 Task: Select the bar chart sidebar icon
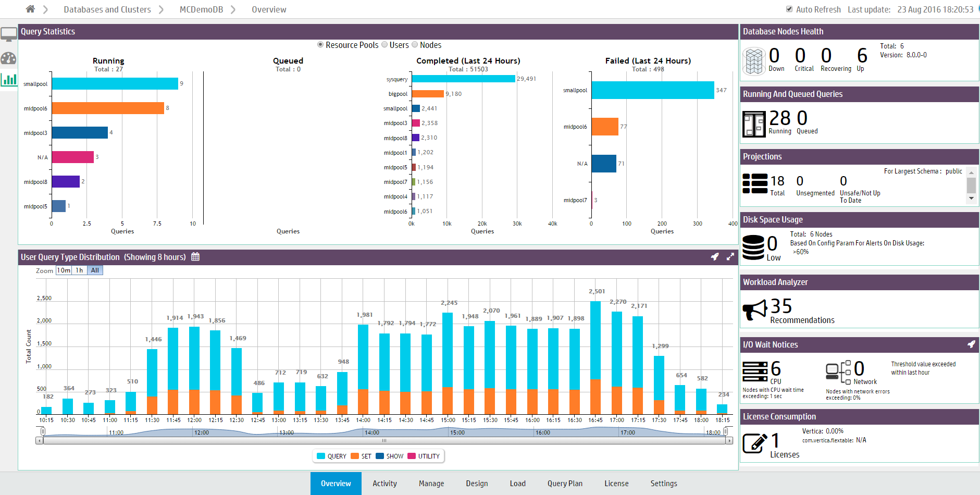point(9,80)
